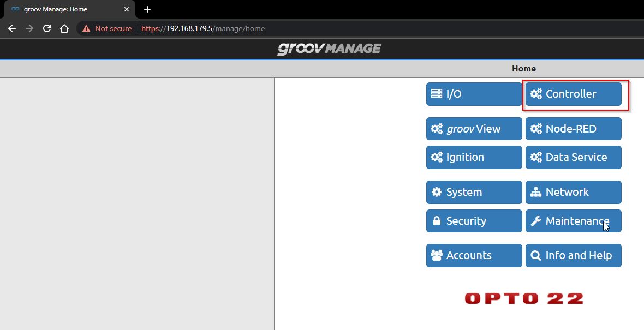The width and height of the screenshot is (644, 330).
Task: Click the Not secure warning indicator
Action: (107, 28)
